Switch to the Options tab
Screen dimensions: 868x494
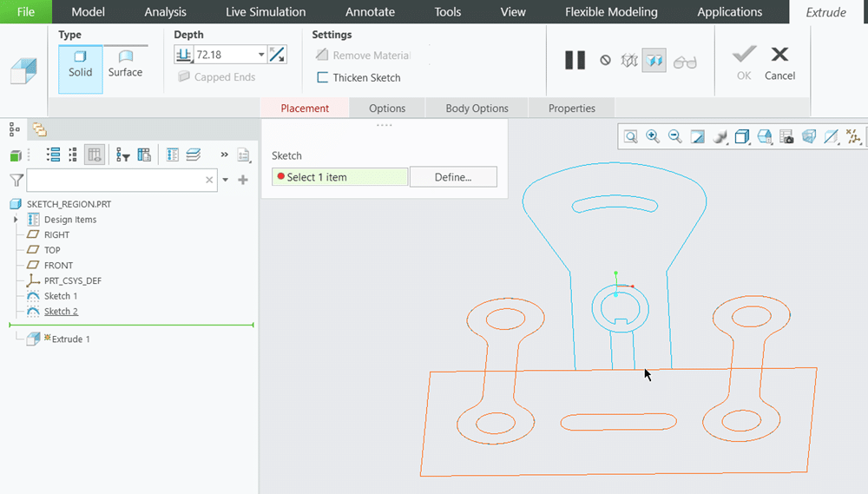[387, 109]
